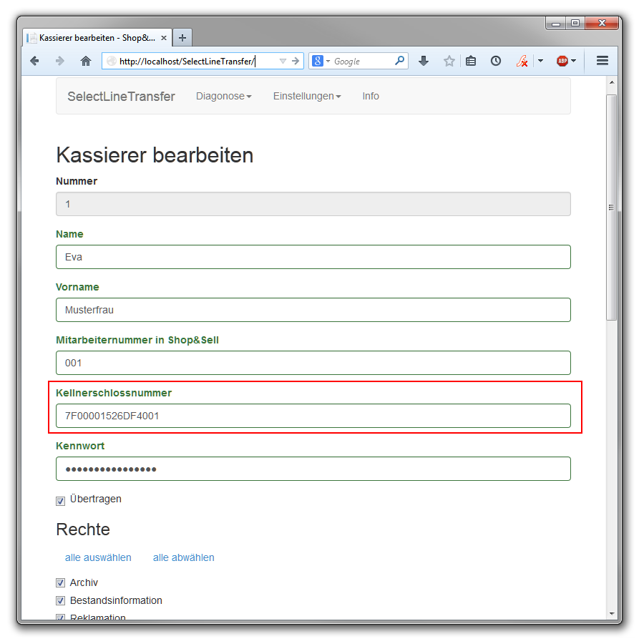Click the Nummer label text

pos(77,181)
